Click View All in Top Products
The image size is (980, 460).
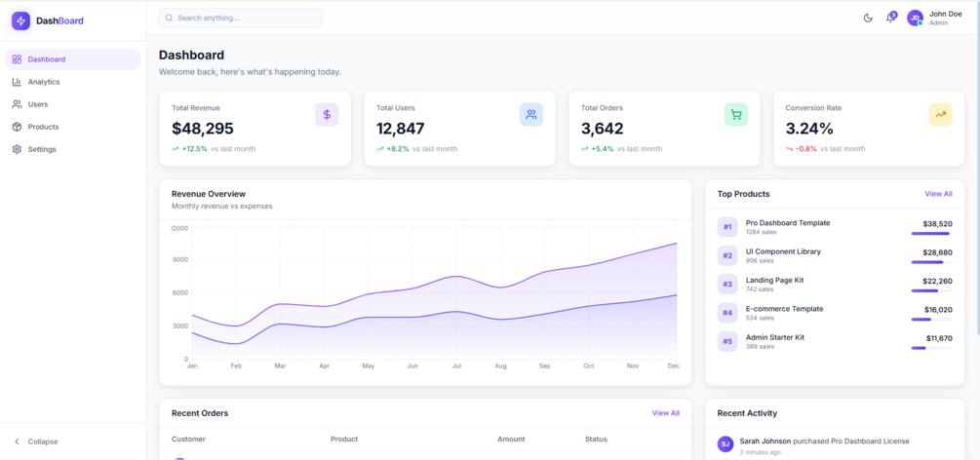tap(938, 194)
